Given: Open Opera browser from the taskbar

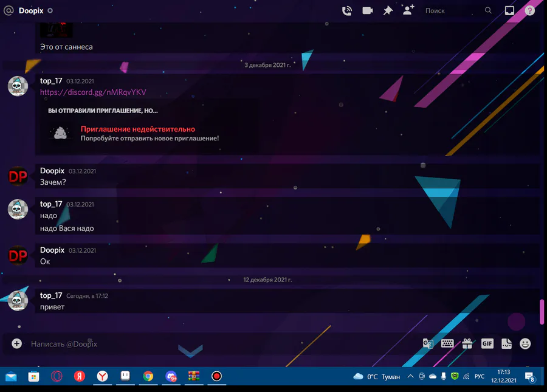Looking at the screenshot, I should (57, 376).
